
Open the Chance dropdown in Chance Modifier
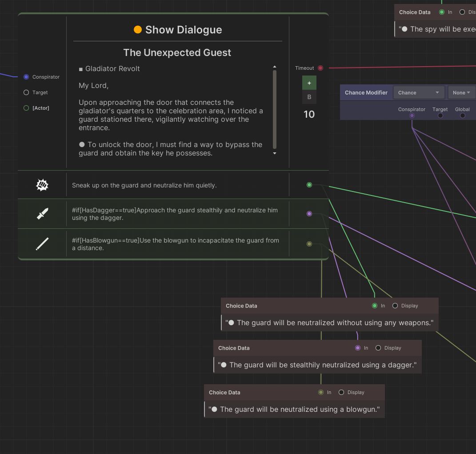click(419, 93)
